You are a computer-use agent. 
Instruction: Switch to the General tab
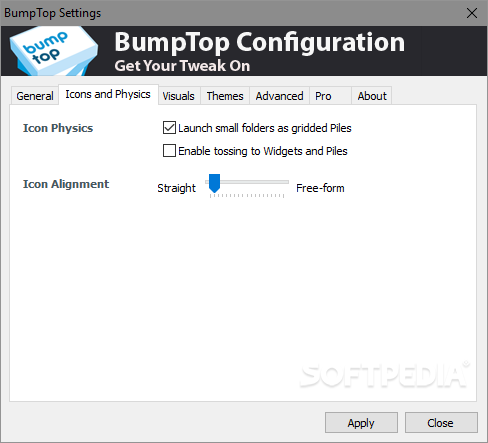[x=35, y=96]
